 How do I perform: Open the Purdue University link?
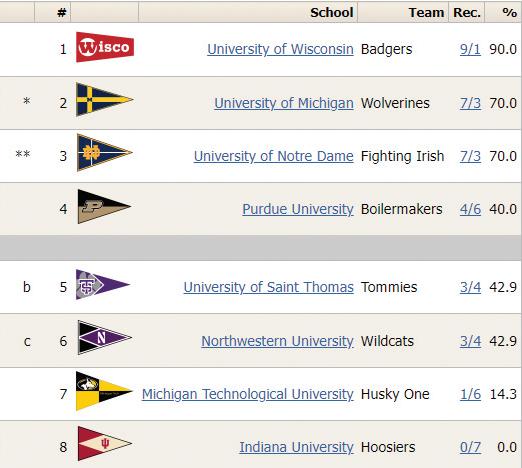(298, 209)
